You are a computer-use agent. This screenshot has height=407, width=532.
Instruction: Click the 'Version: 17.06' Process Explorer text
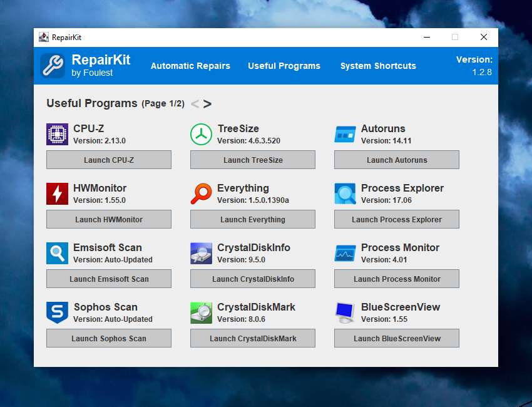point(386,200)
